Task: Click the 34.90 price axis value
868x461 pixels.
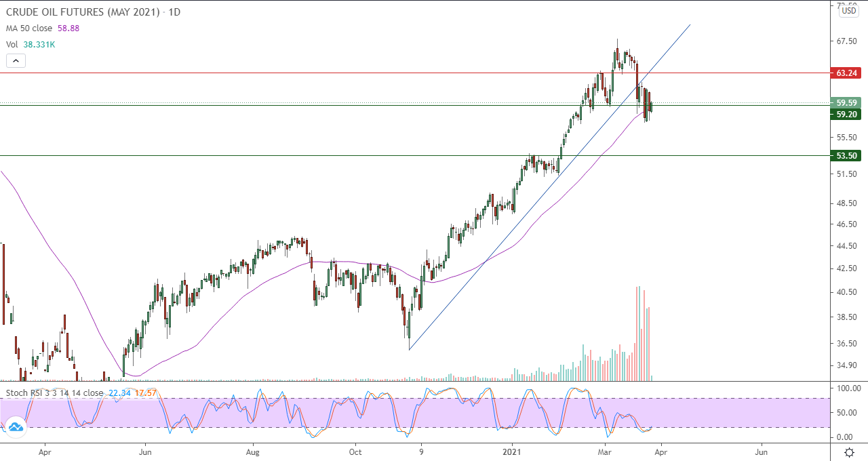Action: 848,365
